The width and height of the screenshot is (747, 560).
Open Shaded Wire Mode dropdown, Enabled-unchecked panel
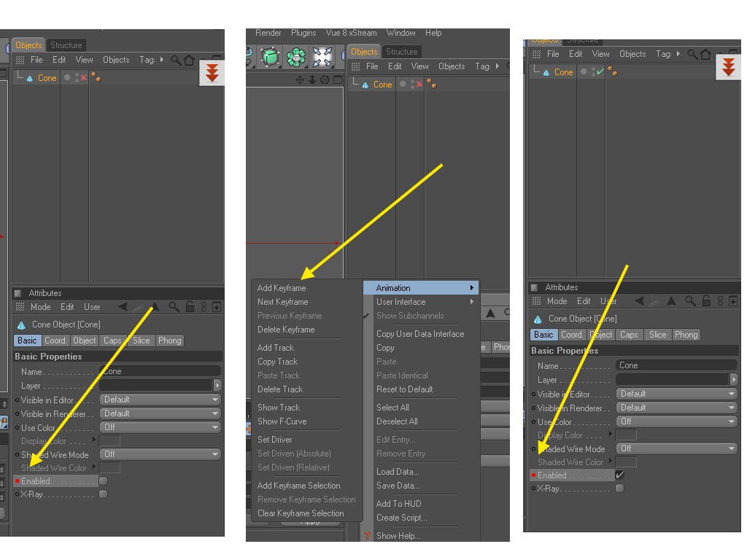[x=160, y=454]
